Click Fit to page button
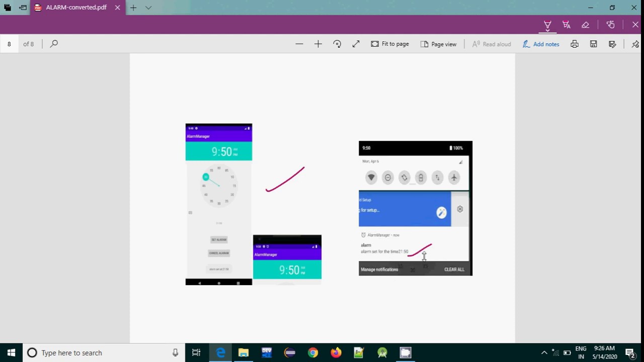This screenshot has width=644, height=362. [x=390, y=44]
